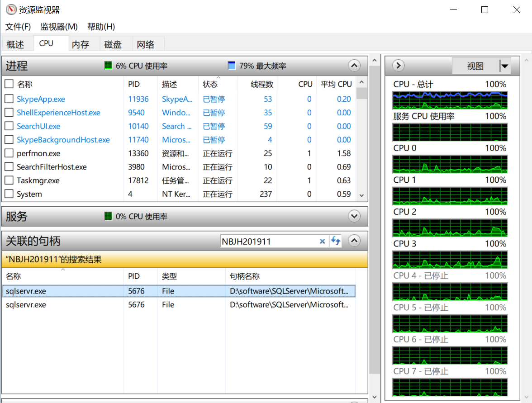Screen dimensions: 532x403
Task: Switch to the 内存 tab
Action: tap(81, 44)
